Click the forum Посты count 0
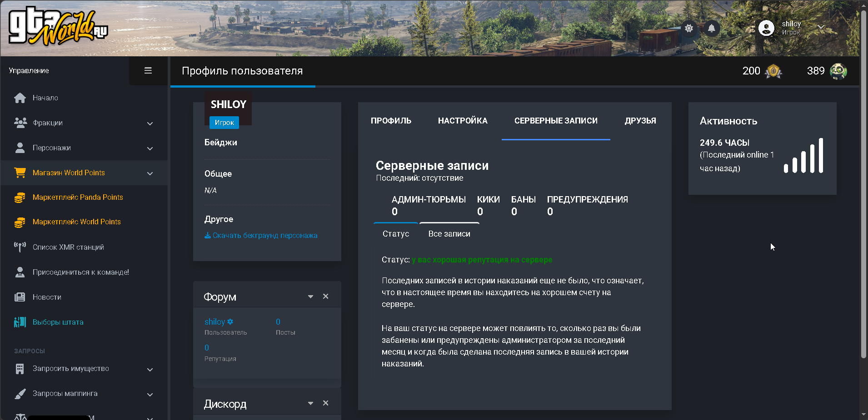The height and width of the screenshot is (420, 868). coord(278,321)
